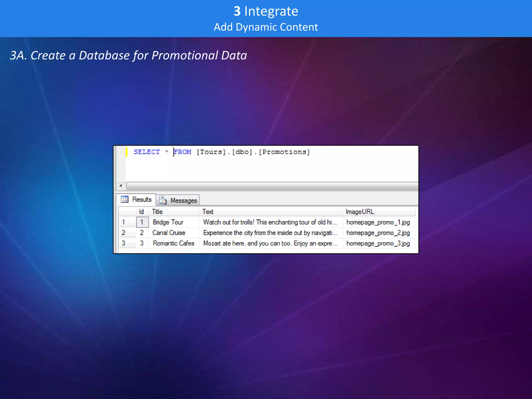Click the 'Canal Cruise' title cell
Image resolution: width=532 pixels, height=399 pixels.
pyautogui.click(x=174, y=233)
